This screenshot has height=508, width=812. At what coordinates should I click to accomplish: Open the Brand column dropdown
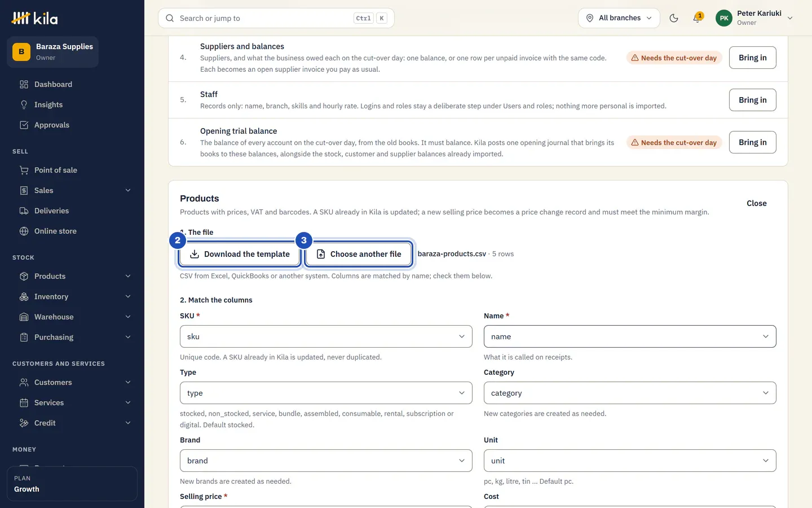[x=326, y=461]
